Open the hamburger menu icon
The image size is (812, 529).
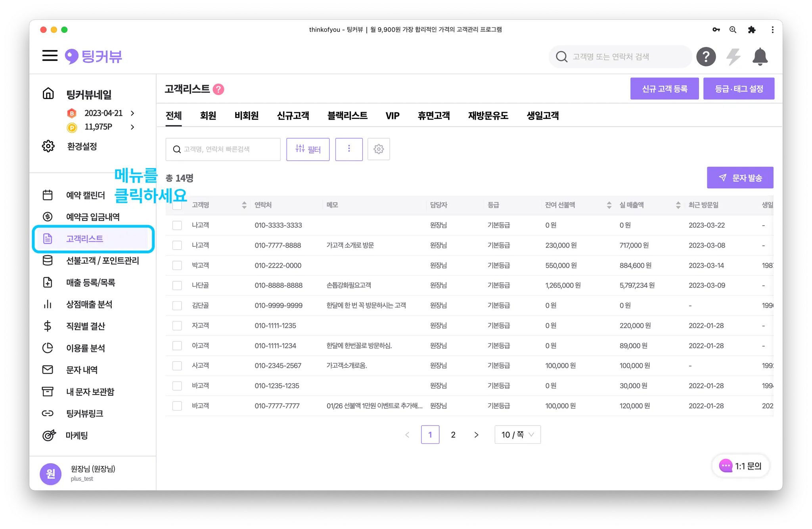(50, 56)
